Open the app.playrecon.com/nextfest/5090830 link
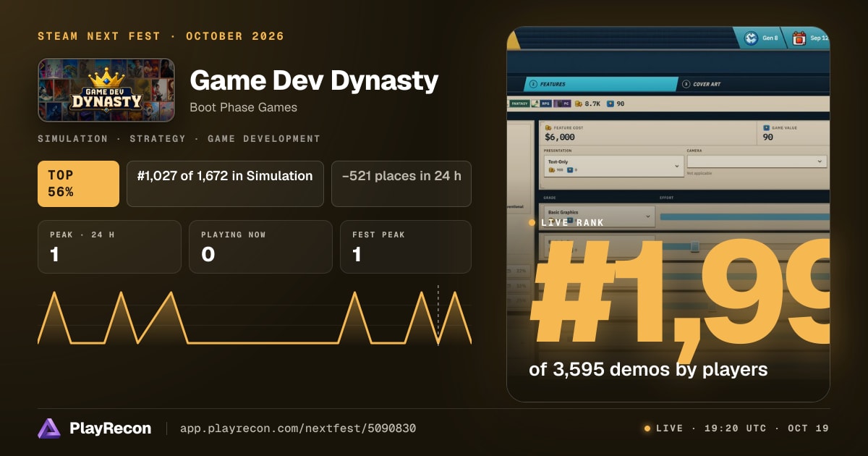This screenshot has height=456, width=868. (297, 428)
